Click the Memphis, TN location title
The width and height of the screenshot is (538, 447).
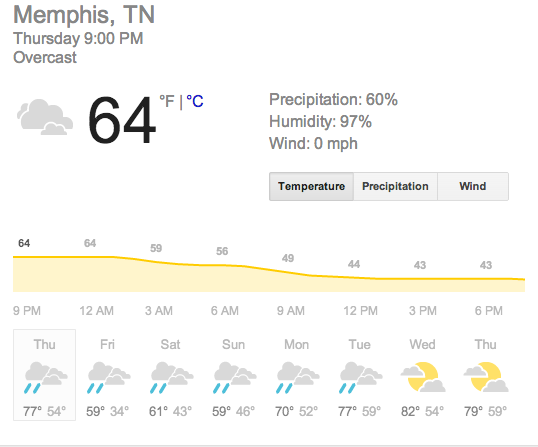[x=84, y=14]
